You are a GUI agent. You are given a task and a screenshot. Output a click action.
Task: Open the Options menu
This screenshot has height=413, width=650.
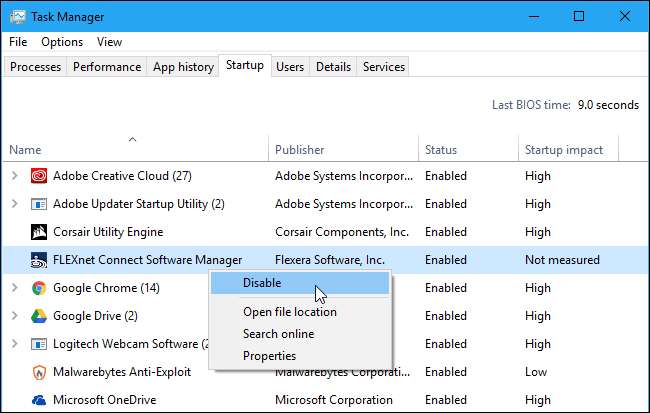(x=62, y=42)
